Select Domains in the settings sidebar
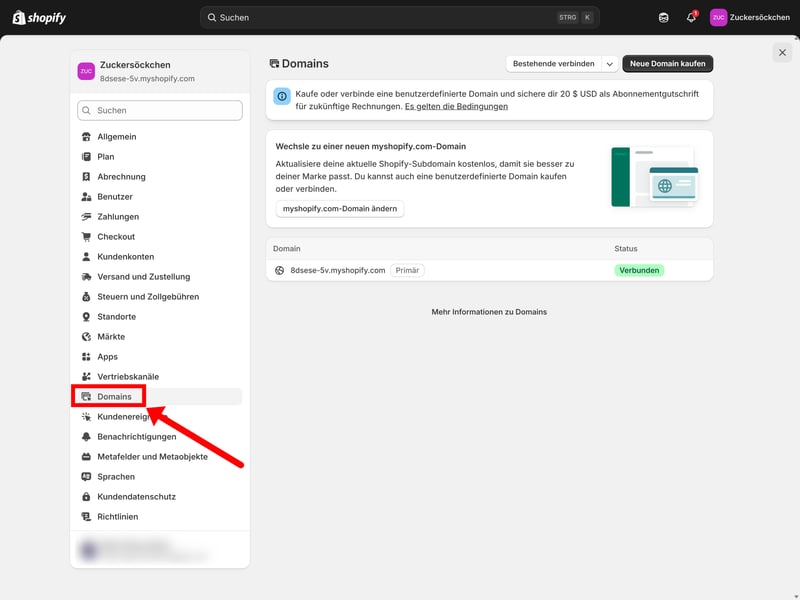Image resolution: width=800 pixels, height=600 pixels. [x=160, y=396]
